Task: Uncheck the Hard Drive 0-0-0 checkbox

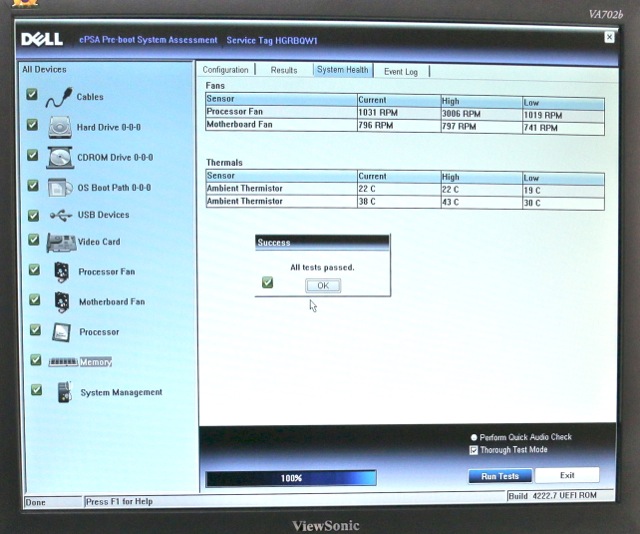Action: 32,125
